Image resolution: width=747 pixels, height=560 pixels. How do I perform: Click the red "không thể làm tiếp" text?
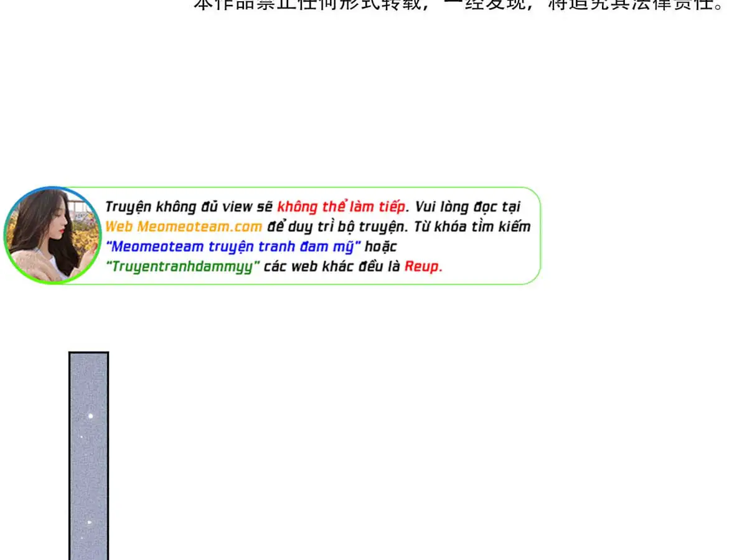341,207
